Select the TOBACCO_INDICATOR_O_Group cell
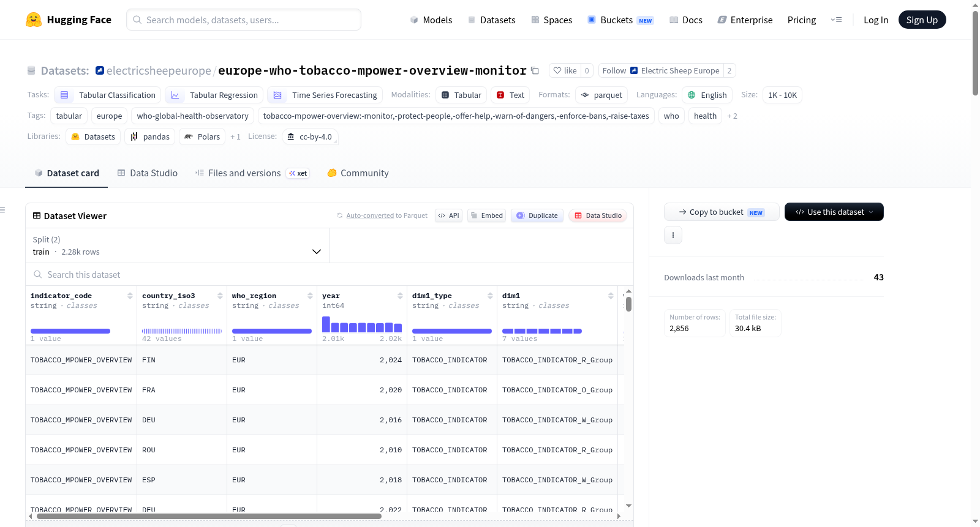 (557, 390)
